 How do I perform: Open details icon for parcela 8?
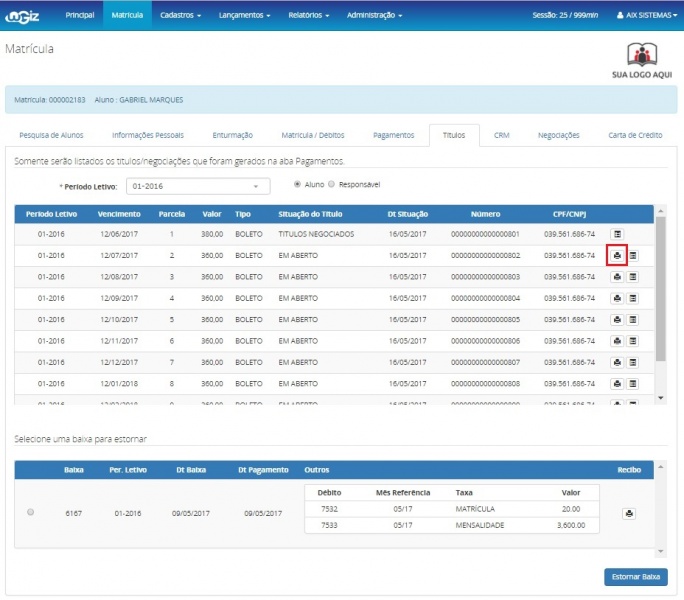(633, 383)
